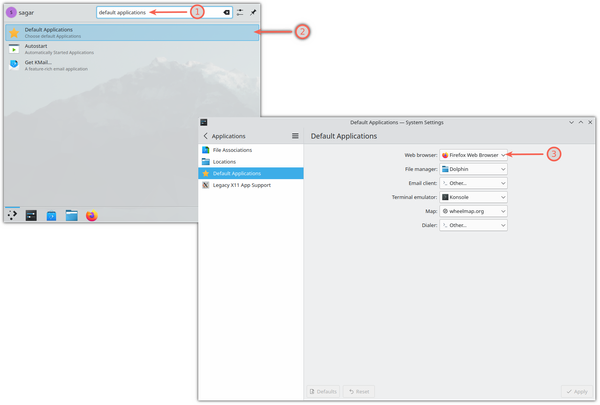Open Dolphin file manager from taskbar
This screenshot has height=405, width=600.
point(71,215)
